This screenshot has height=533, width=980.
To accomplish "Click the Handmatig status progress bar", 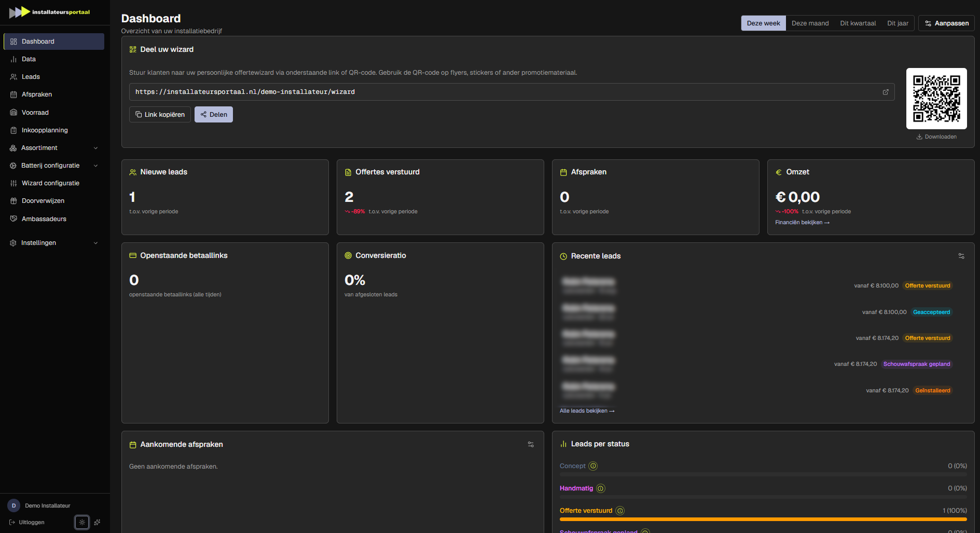I will click(x=763, y=497).
